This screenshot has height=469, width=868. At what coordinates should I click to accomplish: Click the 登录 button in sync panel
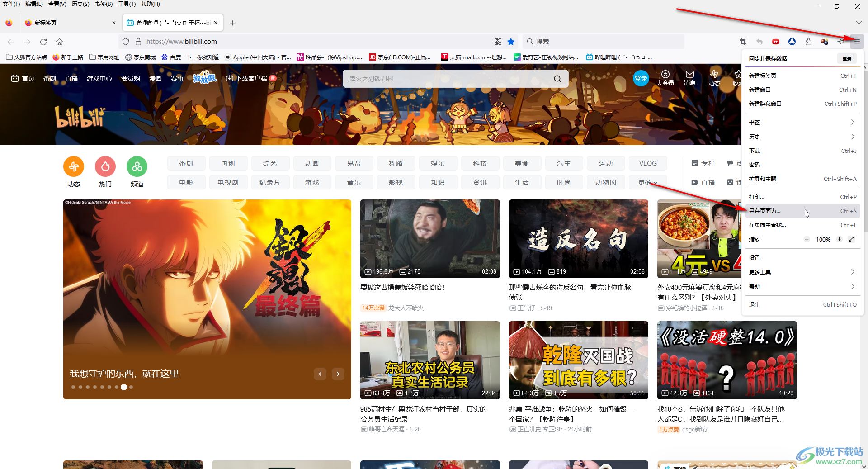[847, 58]
